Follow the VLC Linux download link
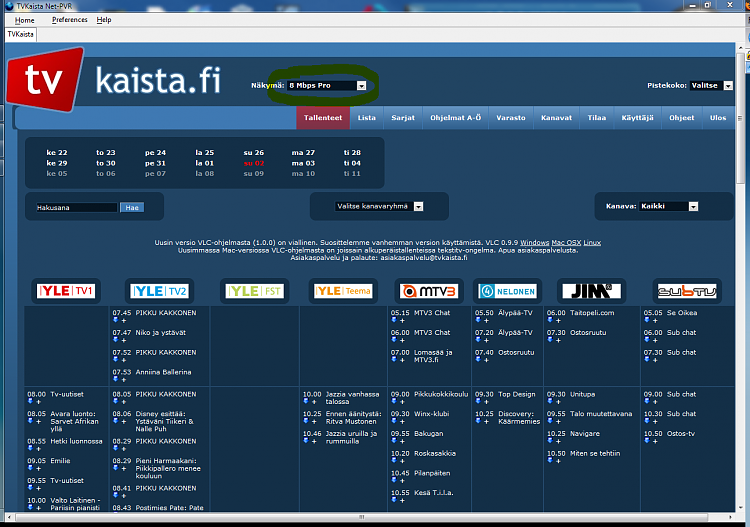The image size is (750, 527). click(x=592, y=242)
